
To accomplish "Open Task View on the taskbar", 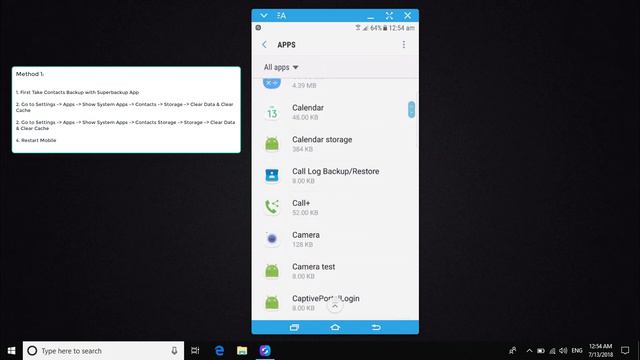I will pos(195,351).
